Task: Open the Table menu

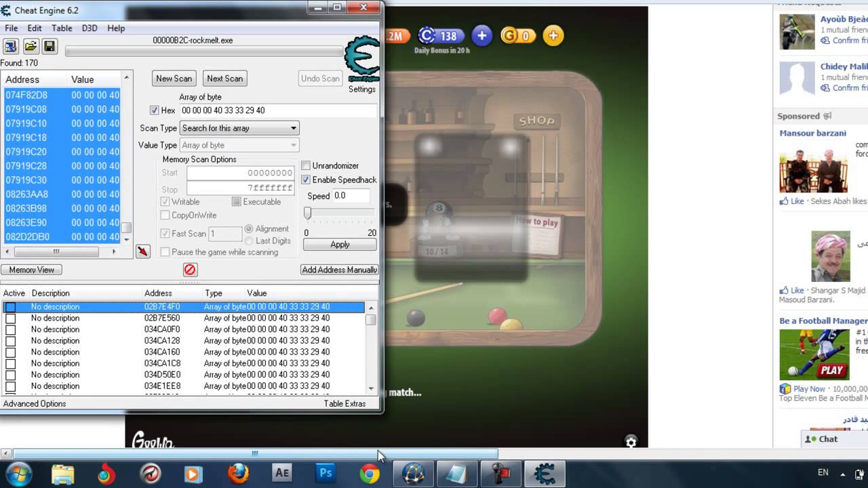Action: (x=62, y=28)
